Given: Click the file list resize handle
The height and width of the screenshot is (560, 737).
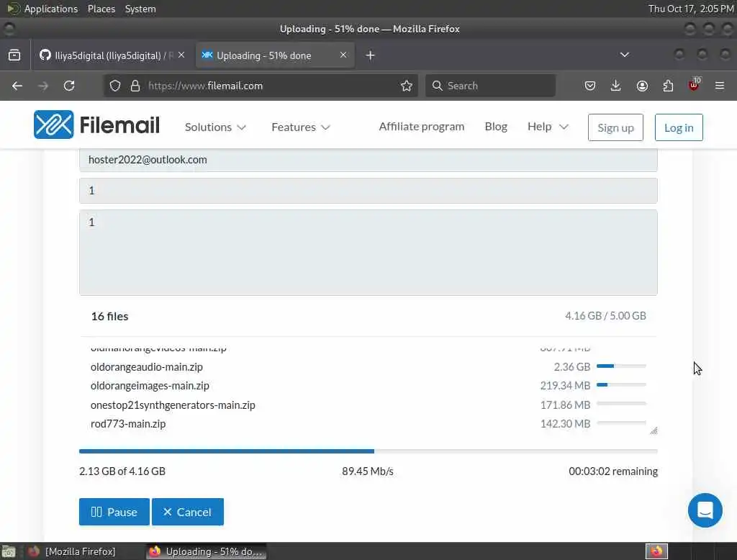Looking at the screenshot, I should pos(654,430).
